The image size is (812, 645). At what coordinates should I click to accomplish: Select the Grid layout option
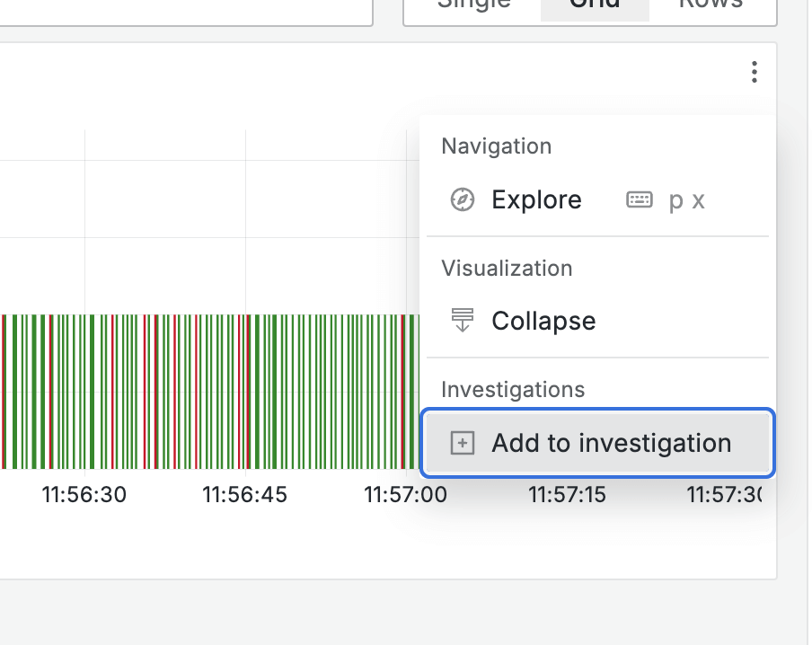point(595,5)
